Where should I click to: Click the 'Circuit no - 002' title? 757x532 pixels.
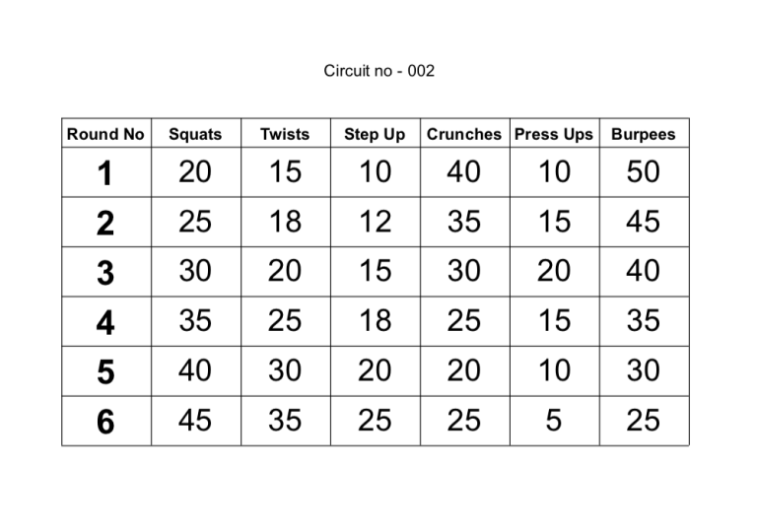(378, 71)
